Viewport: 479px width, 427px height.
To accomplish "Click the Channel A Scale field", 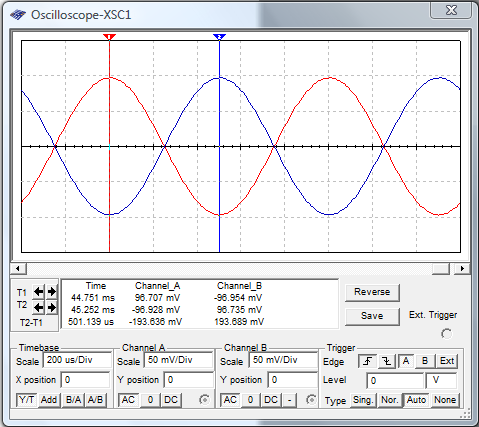I will click(x=179, y=360).
